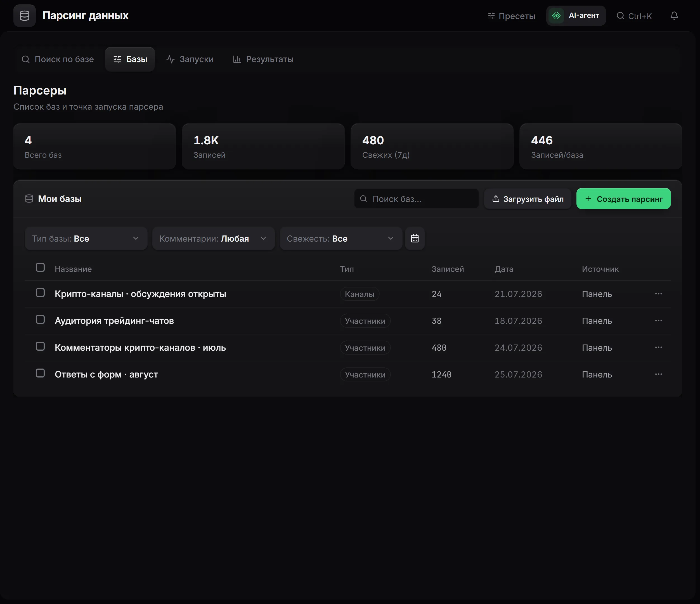
Task: Toggle the select-all checkbox in table header
Action: pos(40,267)
